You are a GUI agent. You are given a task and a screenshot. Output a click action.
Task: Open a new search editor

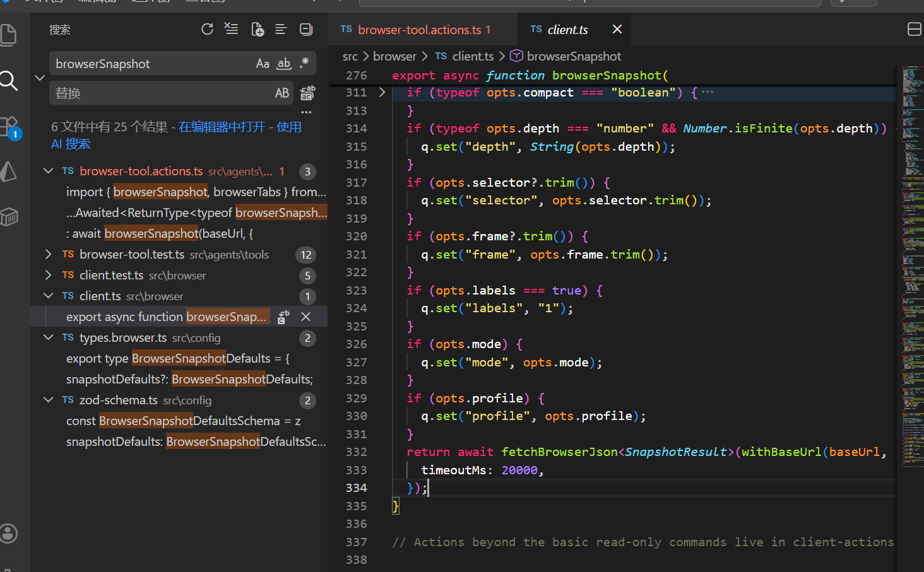pos(258,29)
